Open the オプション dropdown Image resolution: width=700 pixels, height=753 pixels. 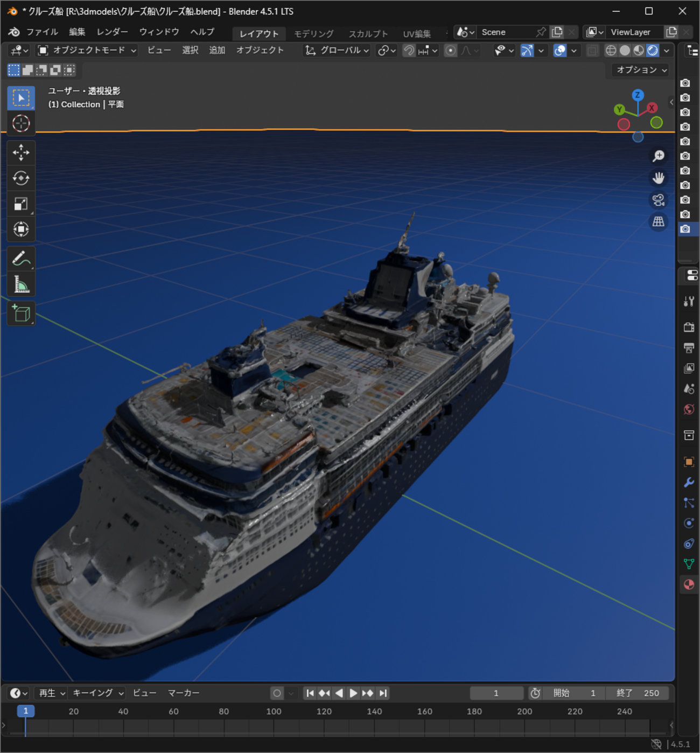(x=641, y=70)
